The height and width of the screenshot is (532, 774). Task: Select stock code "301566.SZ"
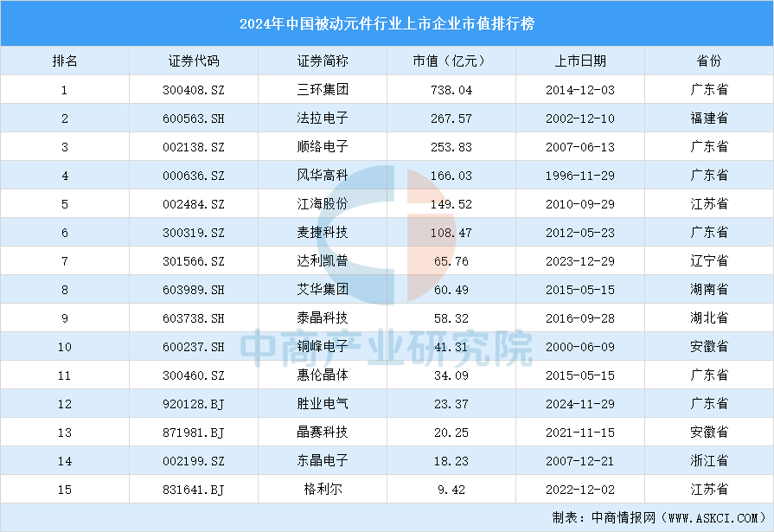[x=194, y=261]
